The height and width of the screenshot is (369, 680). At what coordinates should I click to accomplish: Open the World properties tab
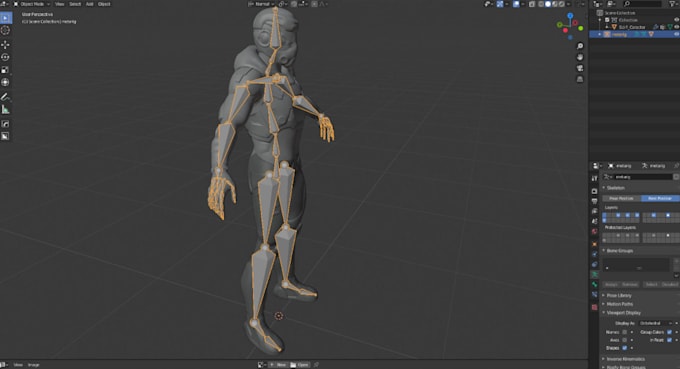coord(594,232)
